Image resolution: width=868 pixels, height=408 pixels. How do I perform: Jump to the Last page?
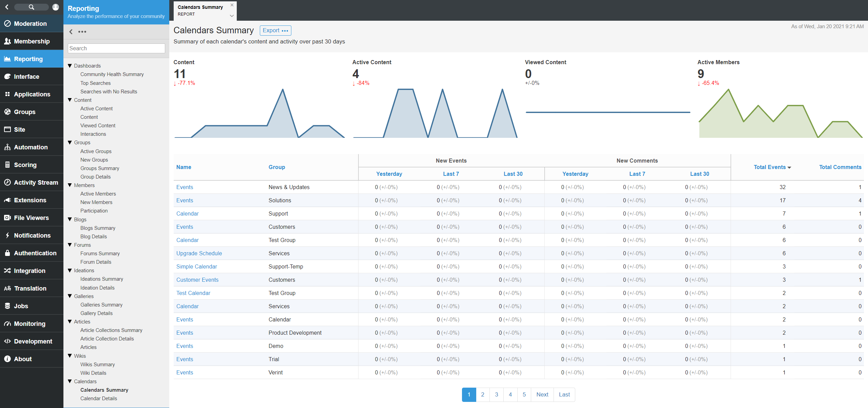(x=564, y=394)
